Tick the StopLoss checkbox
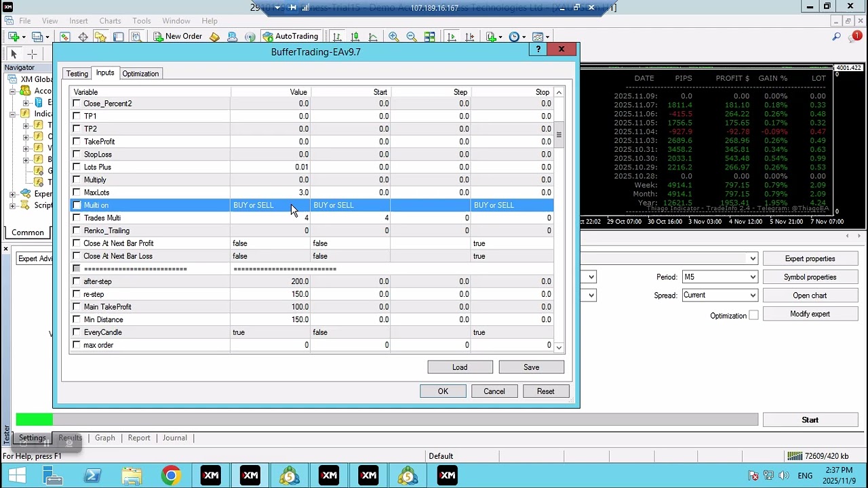 point(77,155)
